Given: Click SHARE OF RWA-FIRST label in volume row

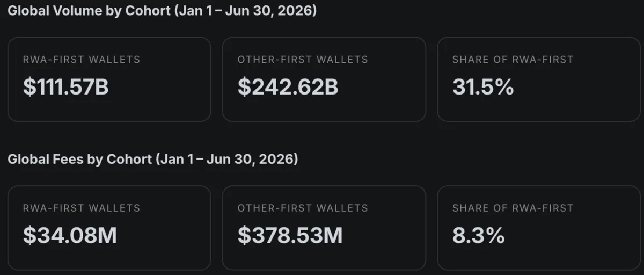Looking at the screenshot, I should tap(513, 60).
